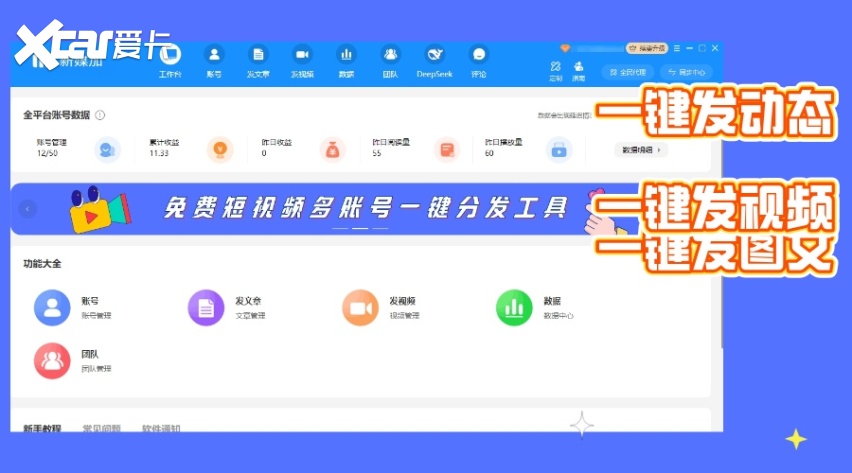Click the 昨日阅读量 value 55
This screenshot has height=473, width=852.
(377, 153)
